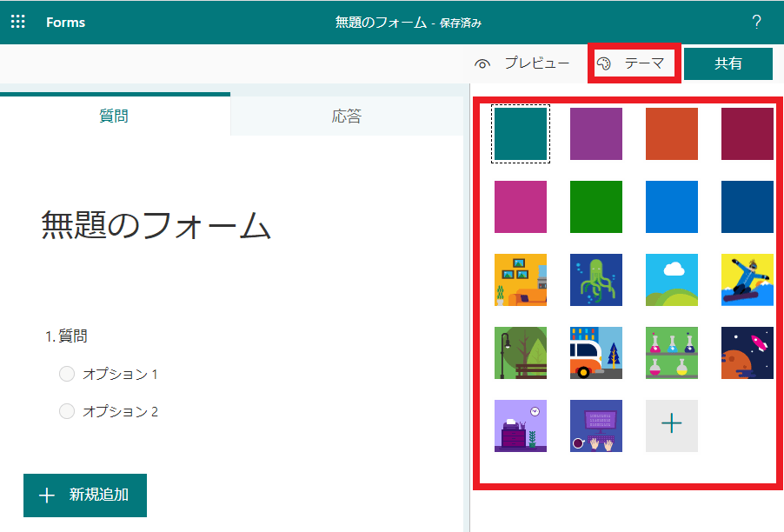
Task: Switch to the 質問 tab
Action: coord(115,116)
